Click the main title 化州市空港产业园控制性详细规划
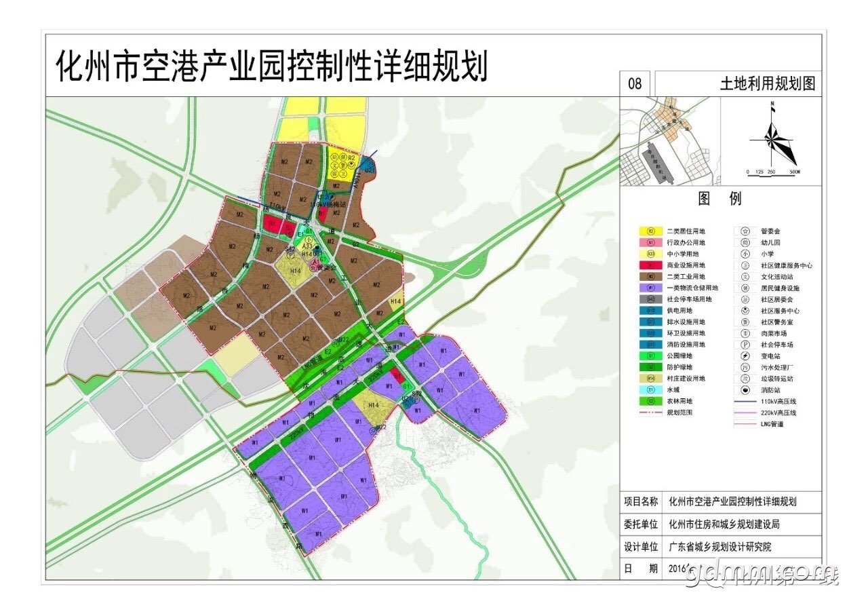Image resolution: width=868 pixels, height=614 pixels. 271,66
